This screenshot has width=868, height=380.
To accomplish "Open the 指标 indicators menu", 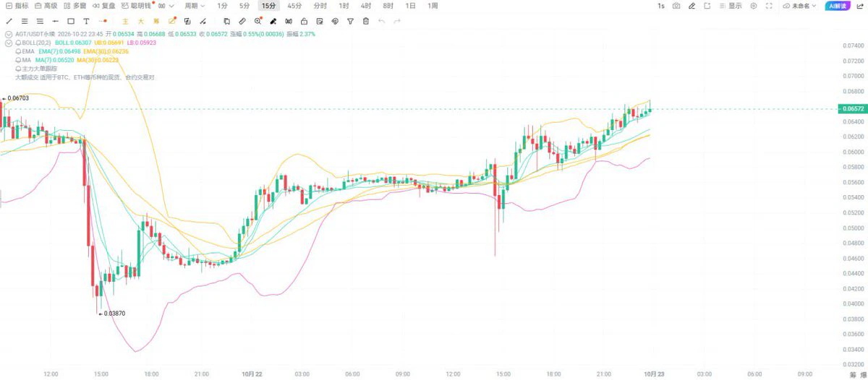I will coord(17,6).
